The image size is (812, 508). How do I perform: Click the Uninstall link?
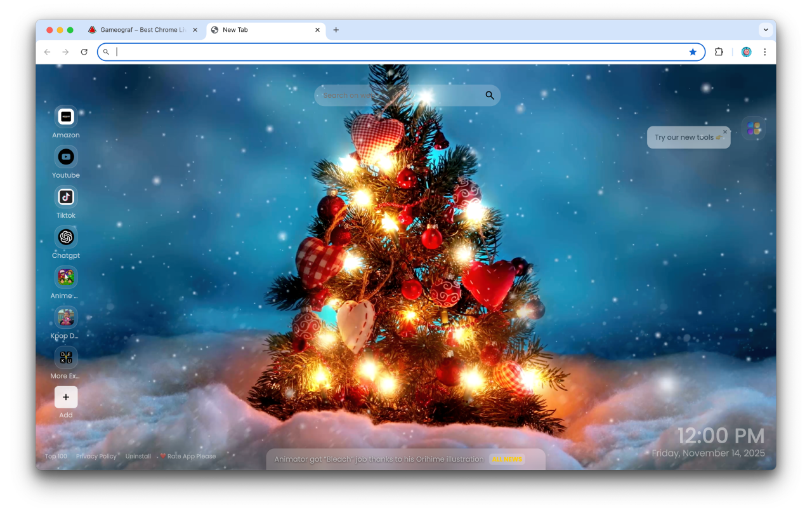pos(138,457)
